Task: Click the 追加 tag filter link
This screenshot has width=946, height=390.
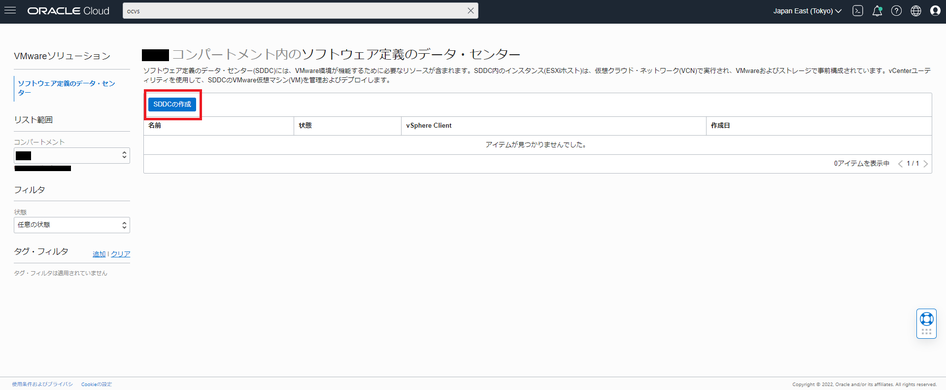Action: (x=99, y=254)
